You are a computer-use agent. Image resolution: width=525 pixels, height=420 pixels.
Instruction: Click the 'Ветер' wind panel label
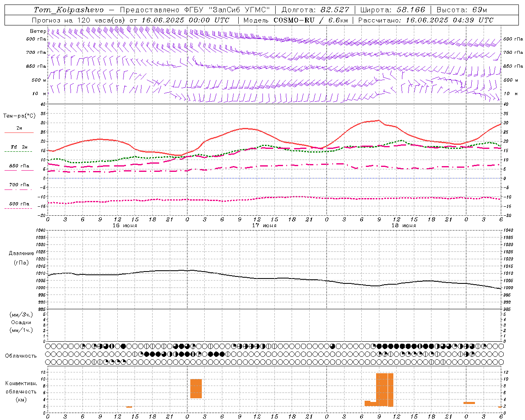(x=38, y=31)
